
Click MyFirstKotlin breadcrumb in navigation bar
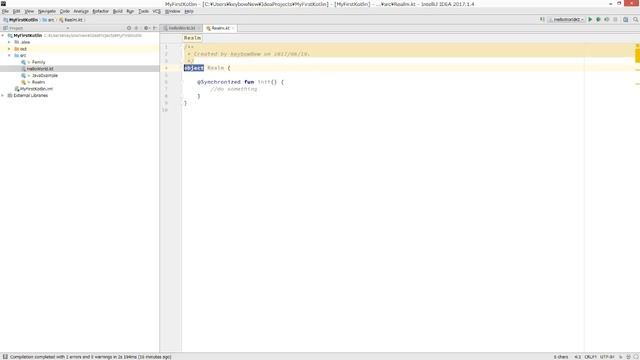[x=21, y=20]
